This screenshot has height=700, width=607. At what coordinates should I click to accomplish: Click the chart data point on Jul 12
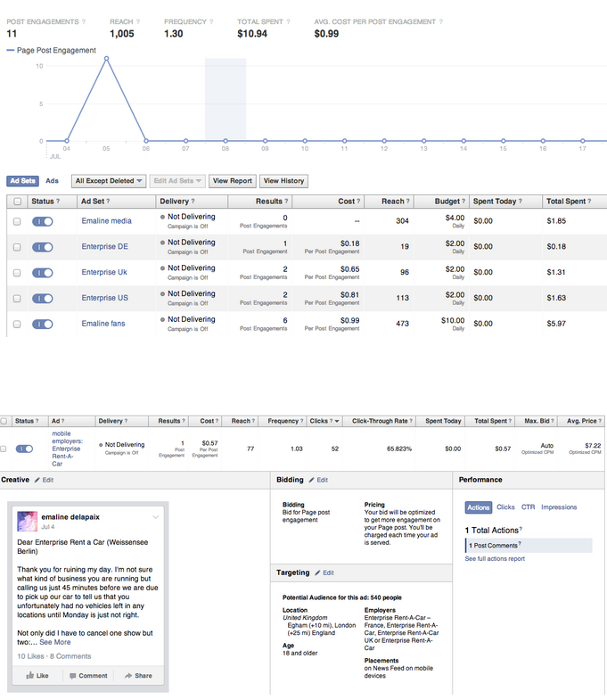[x=384, y=141]
